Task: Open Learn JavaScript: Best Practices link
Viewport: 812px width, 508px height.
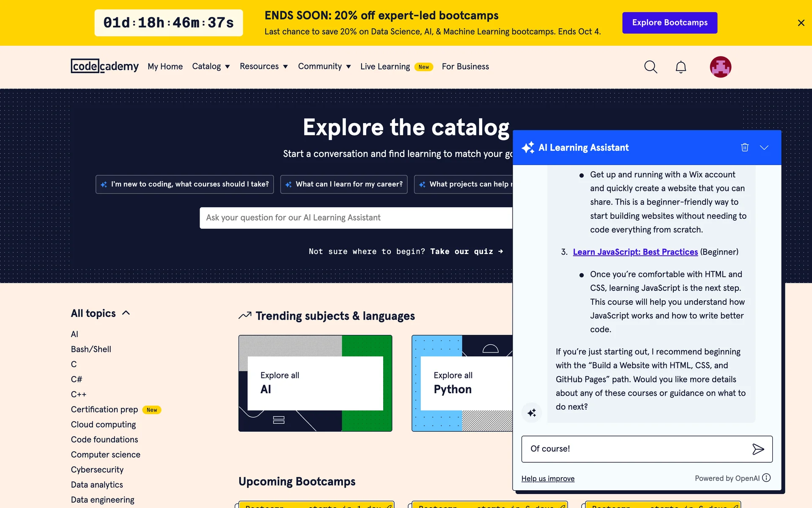Action: pyautogui.click(x=635, y=252)
